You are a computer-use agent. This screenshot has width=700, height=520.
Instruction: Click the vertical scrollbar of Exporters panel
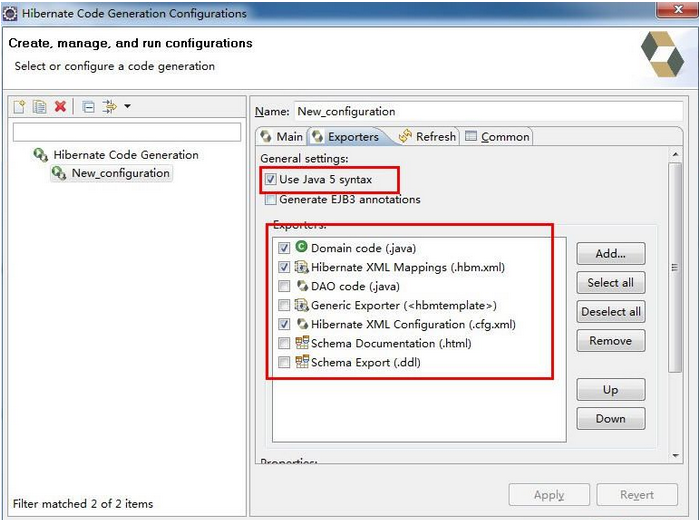[x=675, y=300]
